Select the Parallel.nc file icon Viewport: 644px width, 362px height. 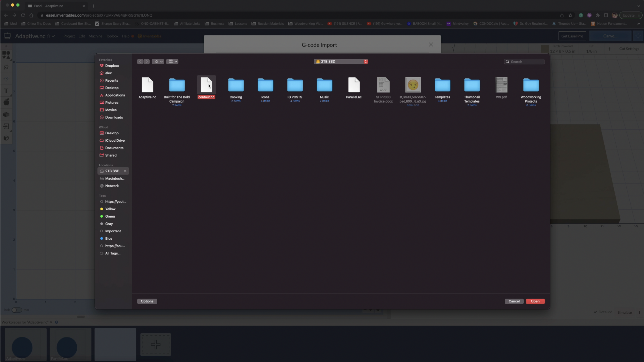tap(354, 85)
